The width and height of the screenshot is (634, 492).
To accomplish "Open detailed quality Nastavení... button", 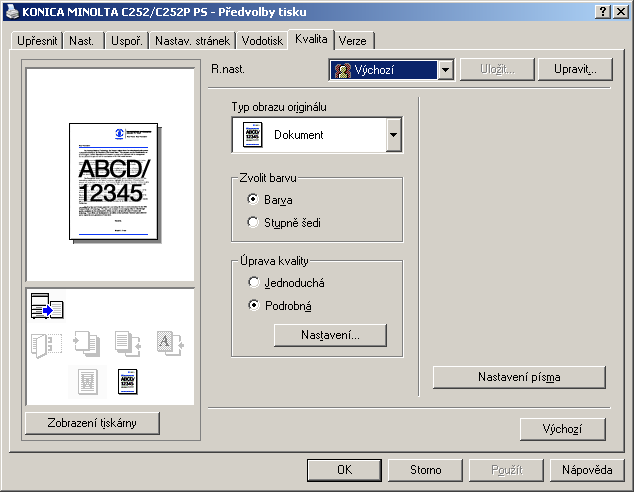I will click(330, 335).
